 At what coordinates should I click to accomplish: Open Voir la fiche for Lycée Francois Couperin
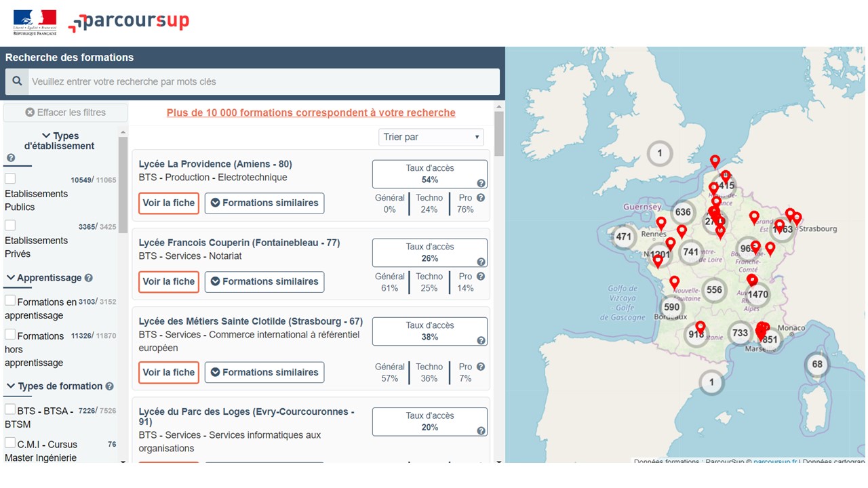click(x=169, y=281)
